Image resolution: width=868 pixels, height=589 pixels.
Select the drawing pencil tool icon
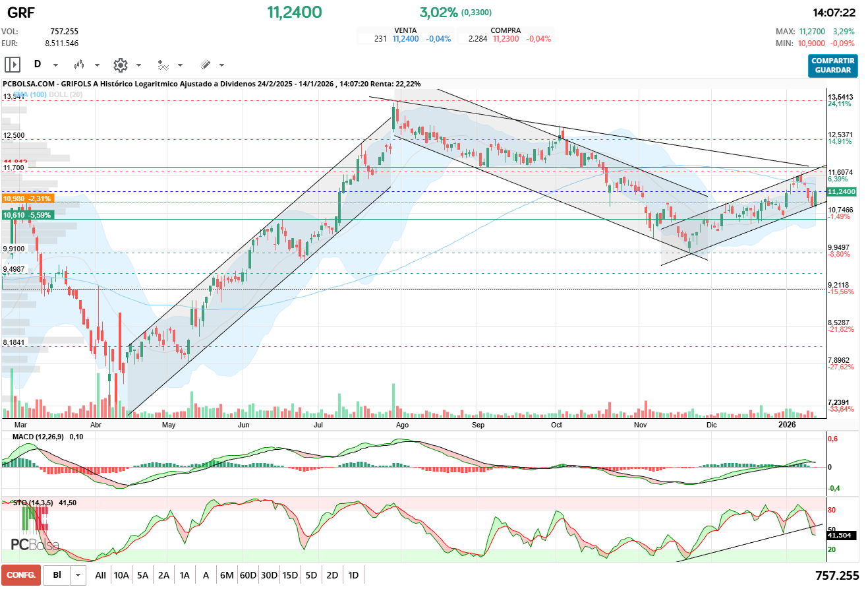click(205, 65)
